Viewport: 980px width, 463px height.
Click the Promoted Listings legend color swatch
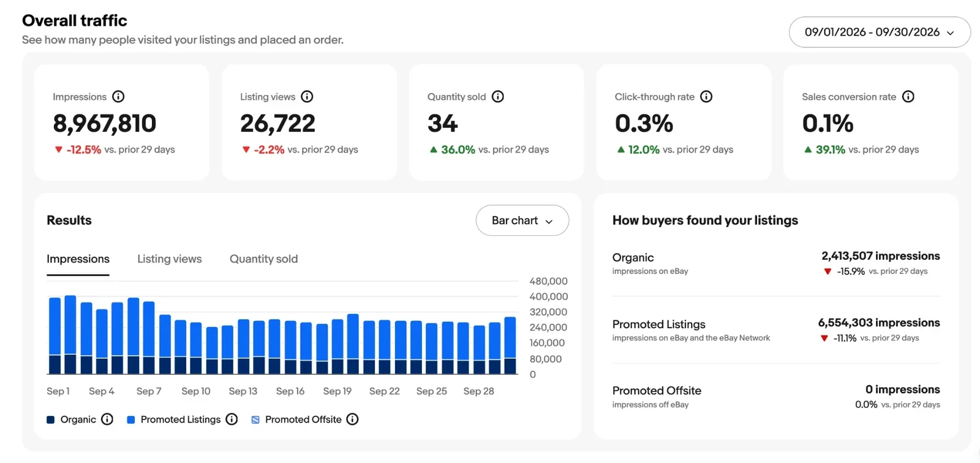click(130, 420)
